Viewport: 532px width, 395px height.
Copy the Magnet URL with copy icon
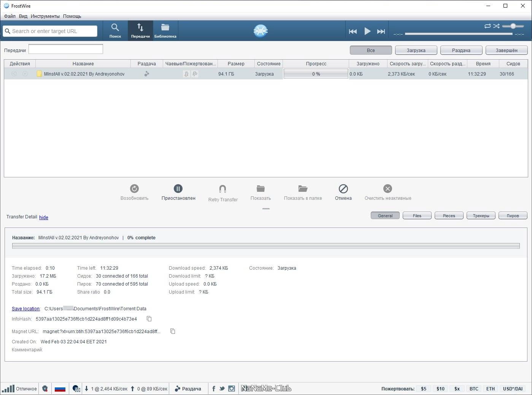[173, 331]
